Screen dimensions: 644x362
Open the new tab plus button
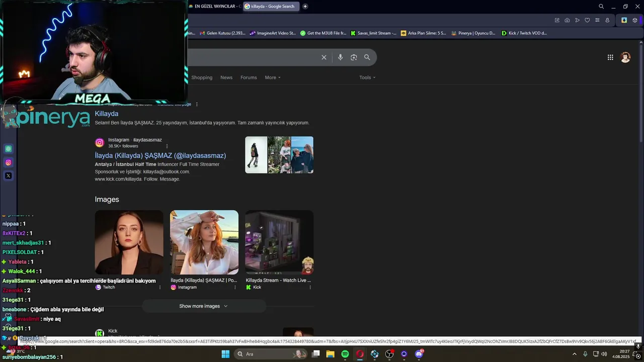305,7
